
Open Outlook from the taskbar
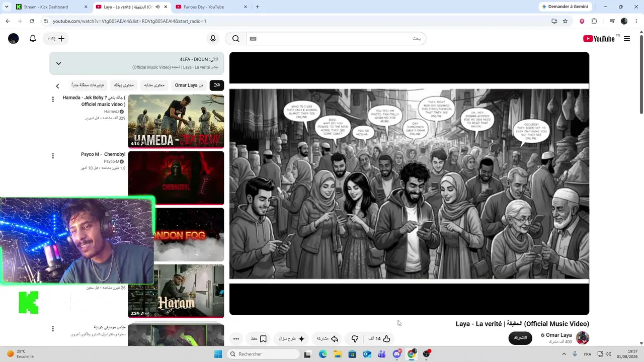click(367, 354)
